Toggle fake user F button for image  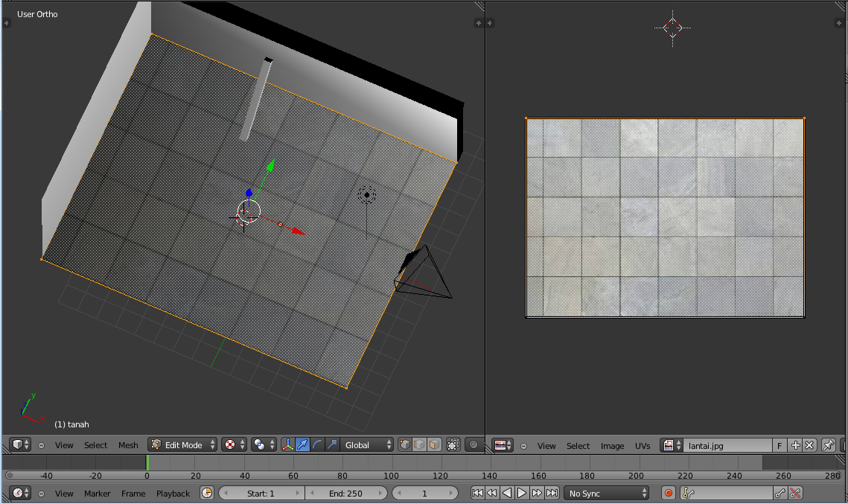tap(780, 446)
